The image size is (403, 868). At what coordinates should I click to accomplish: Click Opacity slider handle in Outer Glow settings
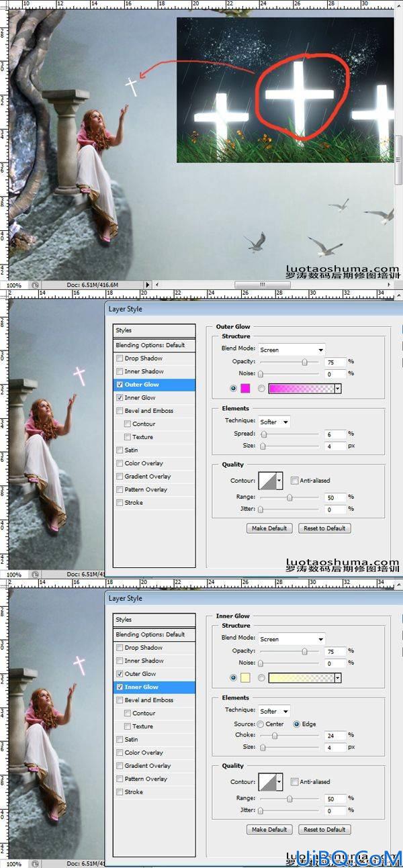pos(304,362)
